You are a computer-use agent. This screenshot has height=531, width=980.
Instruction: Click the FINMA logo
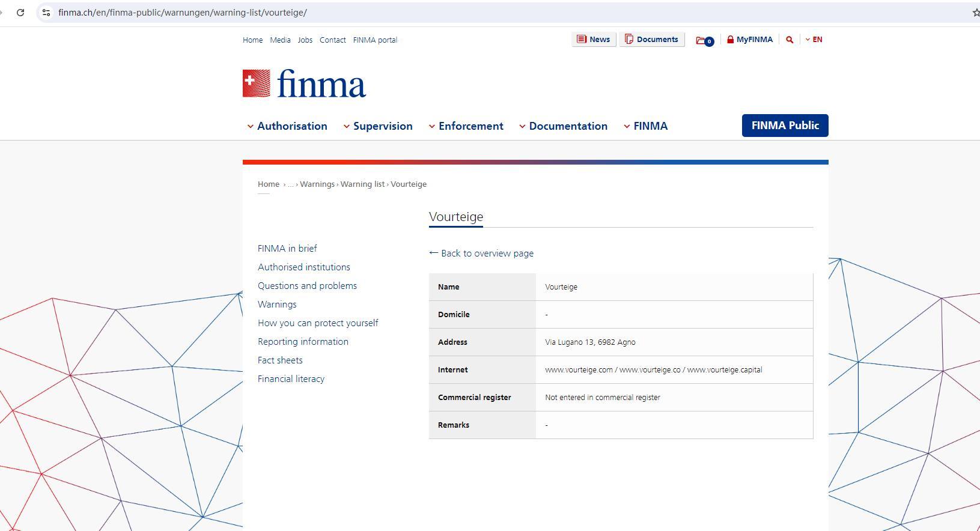[x=304, y=83]
